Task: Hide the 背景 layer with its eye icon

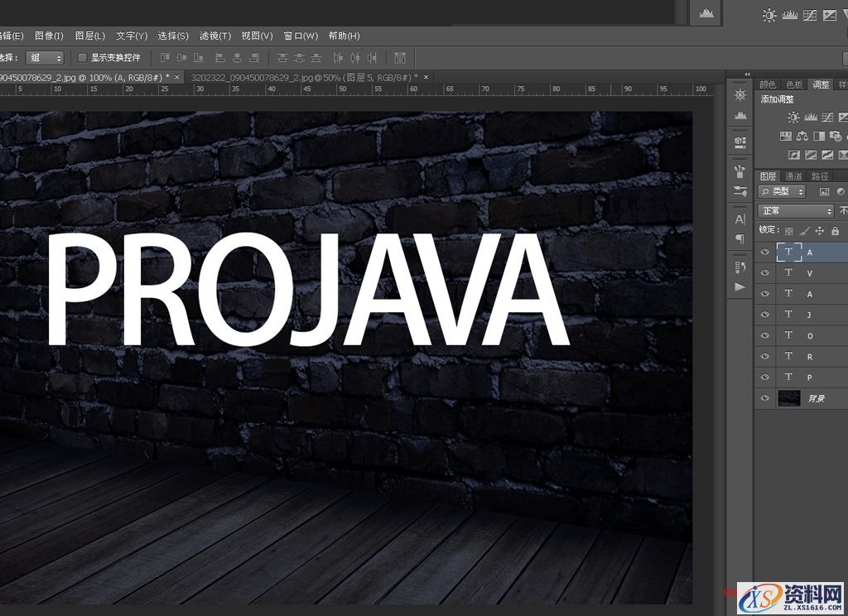Action: [x=765, y=398]
